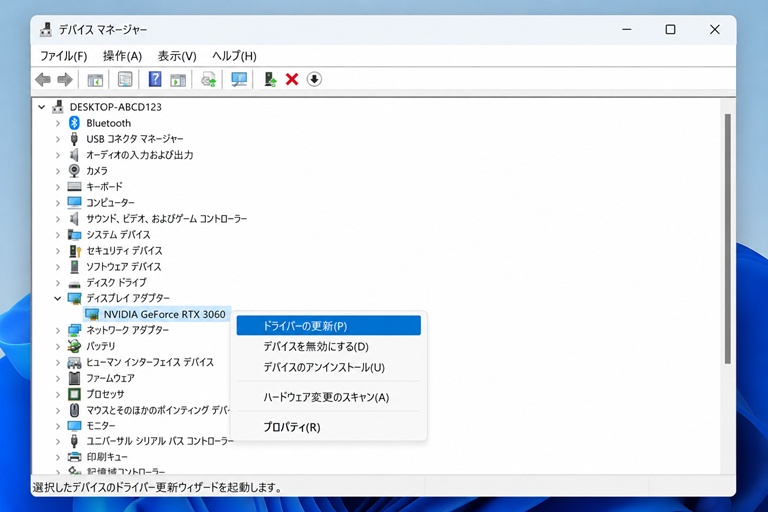Click the down-arrow Disable device toolbar icon
This screenshot has height=512, width=768.
[314, 79]
